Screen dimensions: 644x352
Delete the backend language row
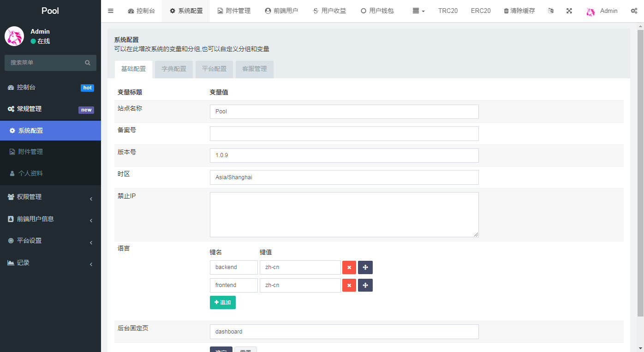coord(349,268)
